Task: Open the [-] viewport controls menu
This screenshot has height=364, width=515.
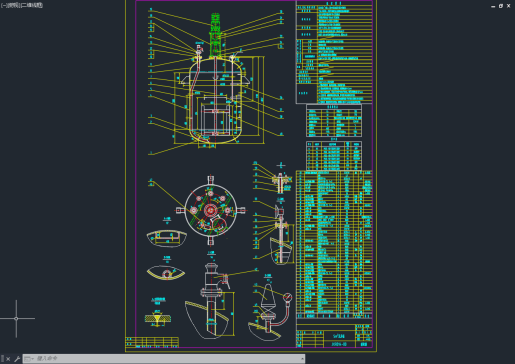Action: pos(3,5)
